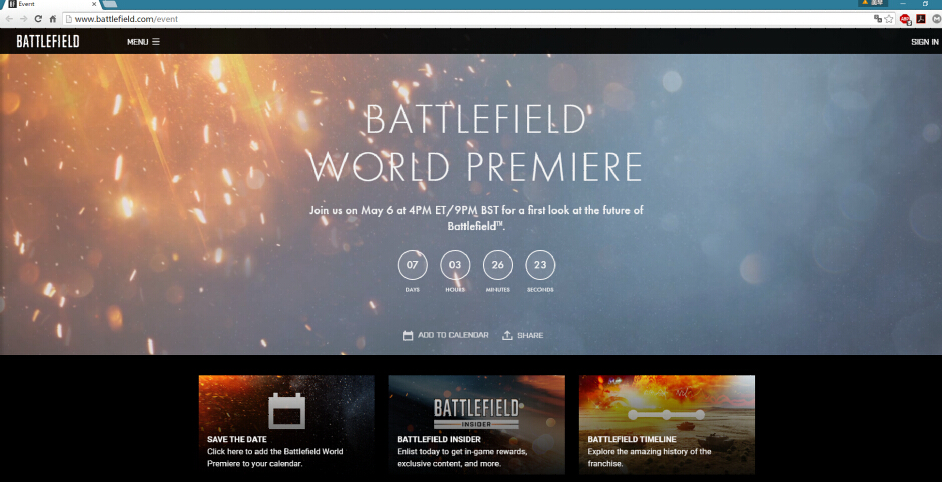Reload the page with the refresh icon
942x482 pixels.
(x=38, y=19)
